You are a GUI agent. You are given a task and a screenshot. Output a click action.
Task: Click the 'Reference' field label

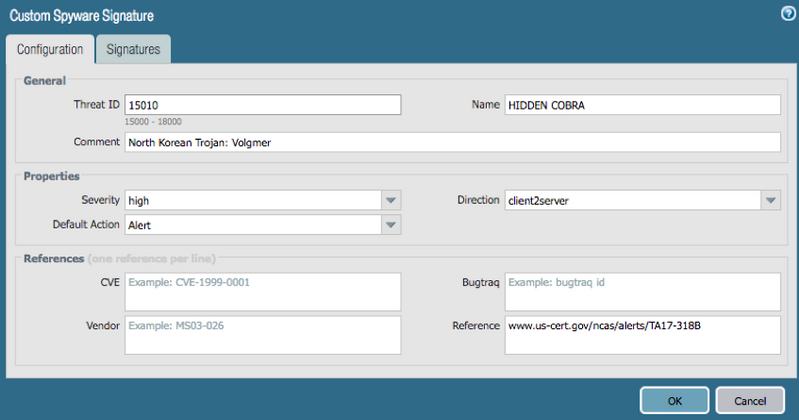point(476,326)
